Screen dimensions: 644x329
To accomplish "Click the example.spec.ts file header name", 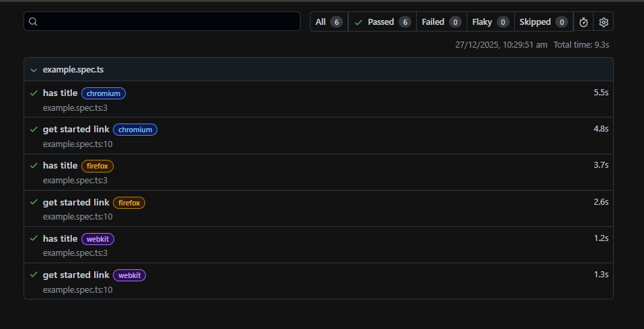I will coord(73,70).
